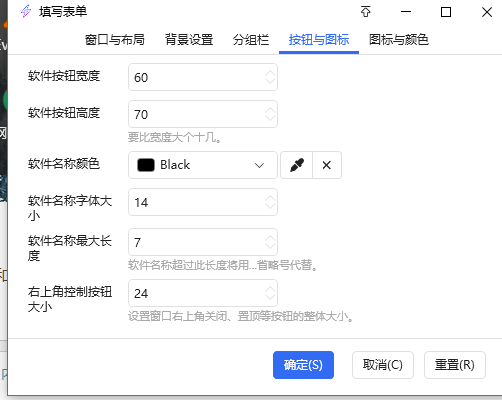502x400 pixels.
Task: Reset settings with 重置(R) button
Action: point(455,365)
